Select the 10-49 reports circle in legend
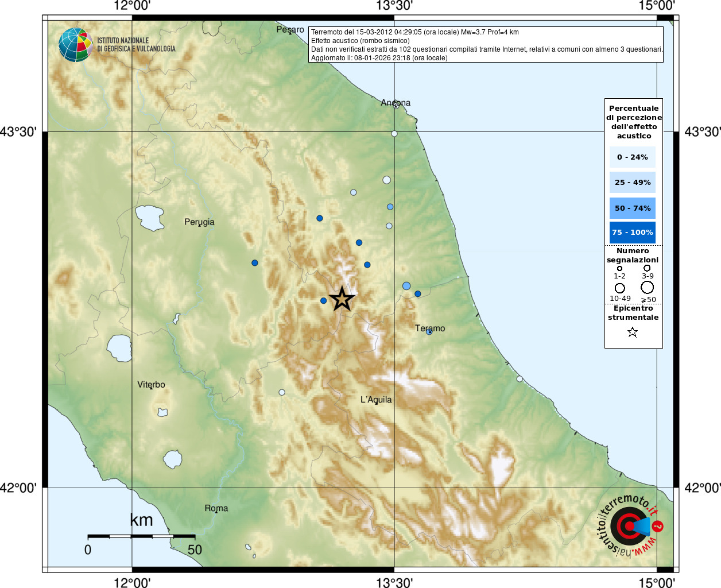Viewport: 721px width, 588px height. pyautogui.click(x=620, y=288)
